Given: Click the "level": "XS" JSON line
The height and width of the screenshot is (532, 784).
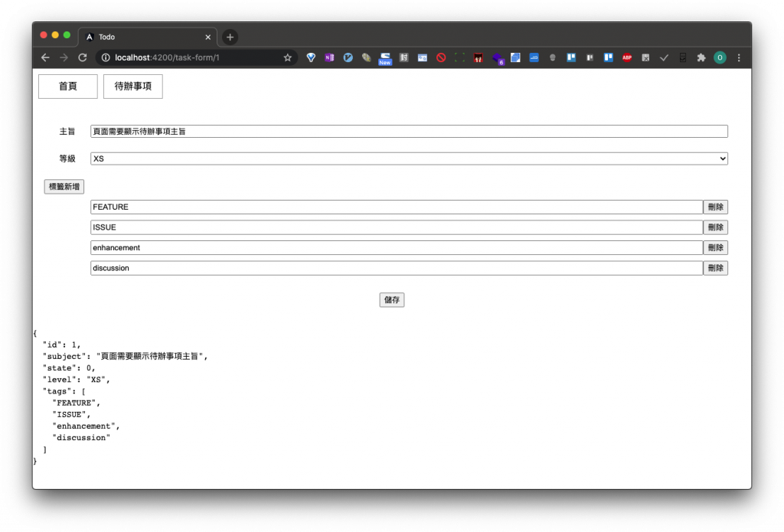Looking at the screenshot, I should click(76, 380).
